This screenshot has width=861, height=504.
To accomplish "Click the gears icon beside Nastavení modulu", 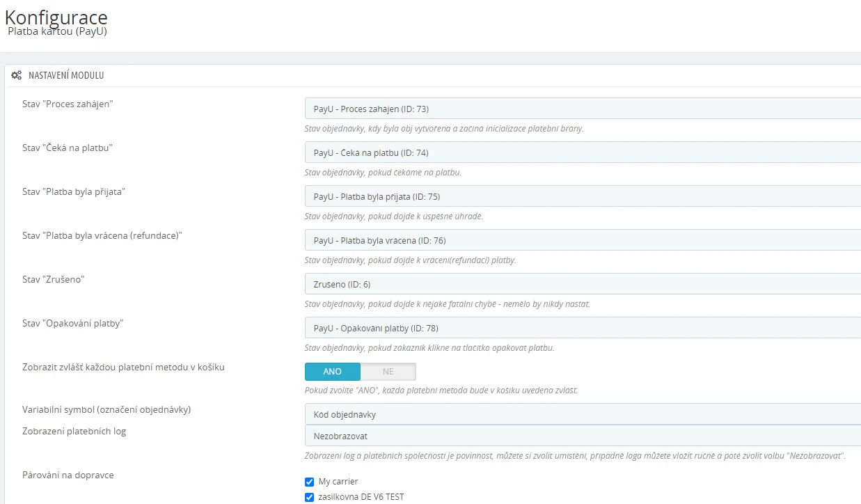I will tap(16, 75).
